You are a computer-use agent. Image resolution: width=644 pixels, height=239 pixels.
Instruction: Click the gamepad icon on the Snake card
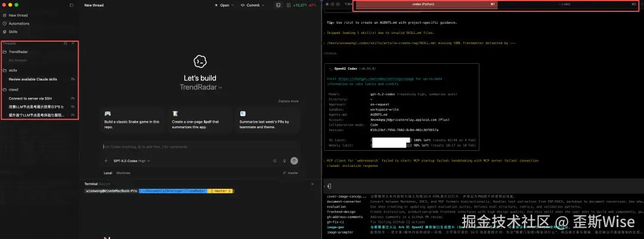107,113
